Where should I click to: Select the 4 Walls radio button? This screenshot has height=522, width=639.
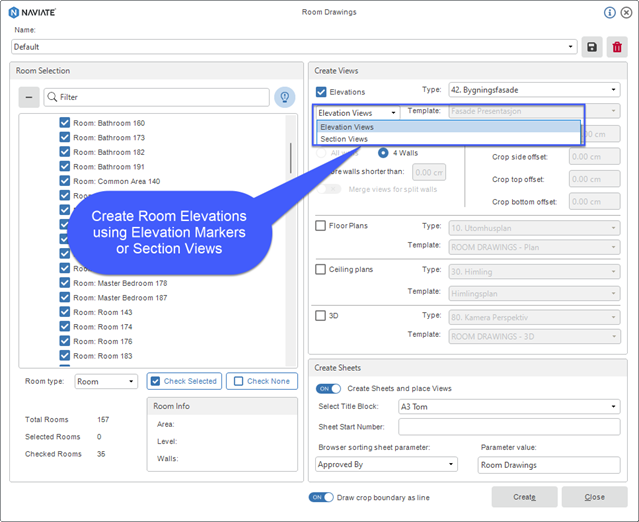(x=383, y=153)
